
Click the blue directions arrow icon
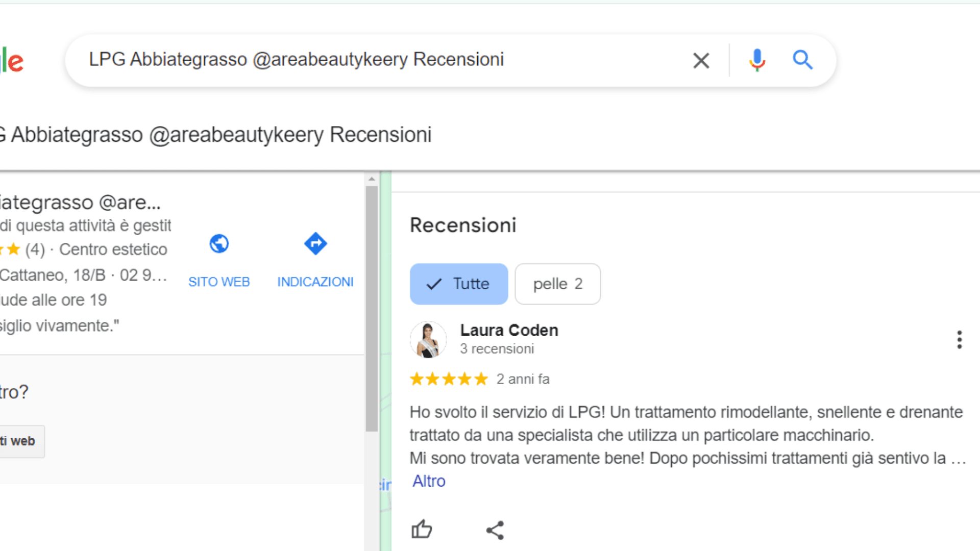(x=315, y=244)
